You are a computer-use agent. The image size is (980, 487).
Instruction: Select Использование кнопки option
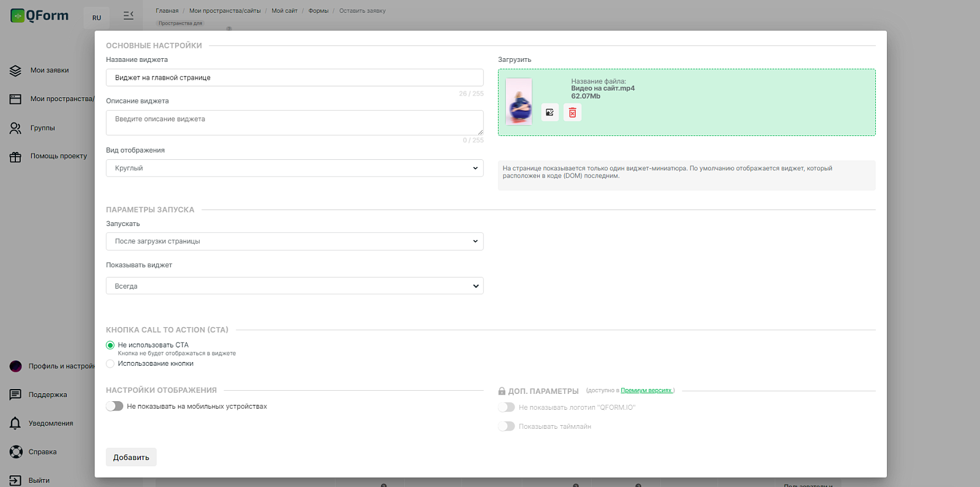pyautogui.click(x=110, y=364)
